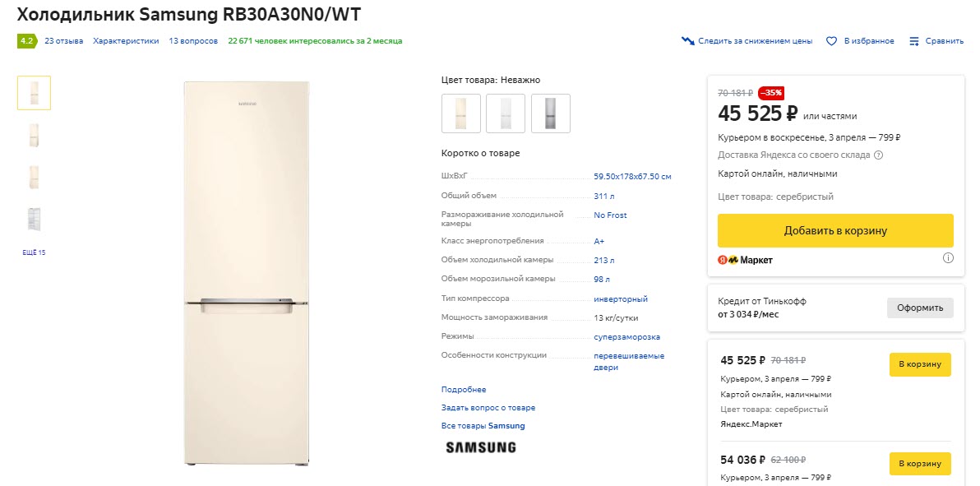Open Подробнее under the specifications list
980x486 pixels.
[464, 388]
